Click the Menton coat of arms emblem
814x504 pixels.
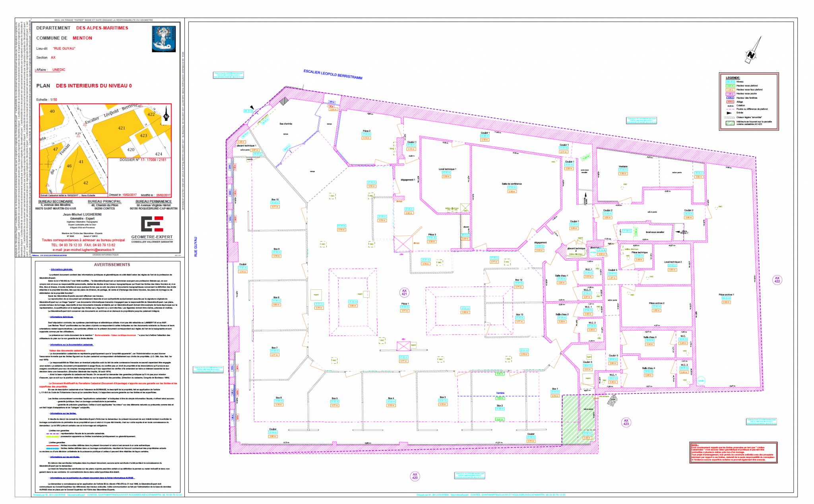[163, 39]
